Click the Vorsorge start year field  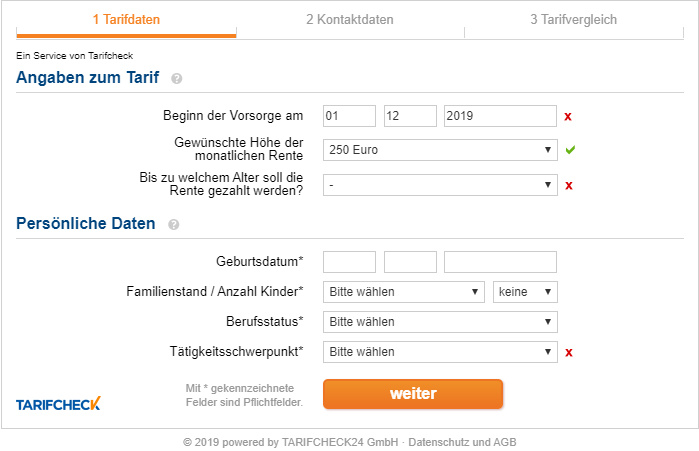500,117
